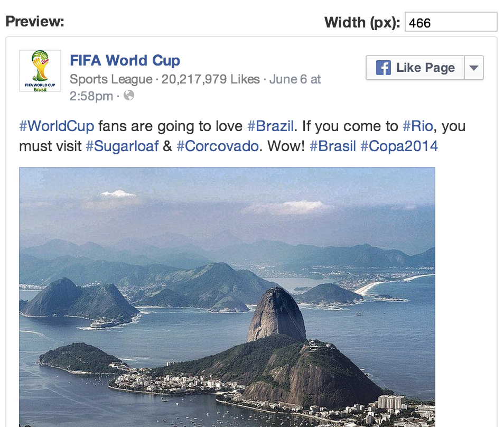Open the June 6 post timestamp

(x=295, y=80)
